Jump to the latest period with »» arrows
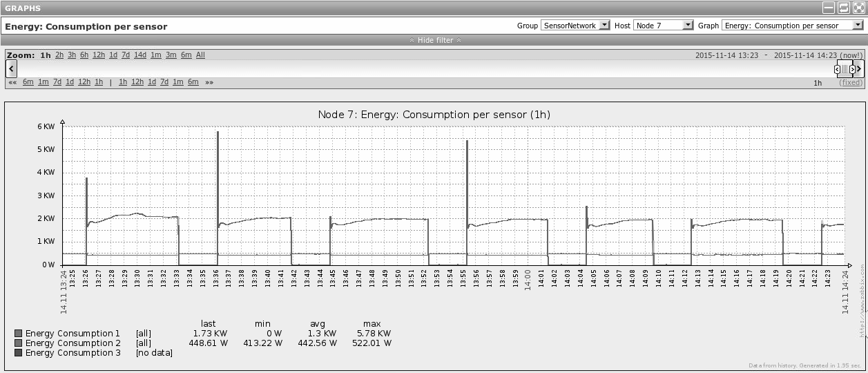 coord(209,82)
